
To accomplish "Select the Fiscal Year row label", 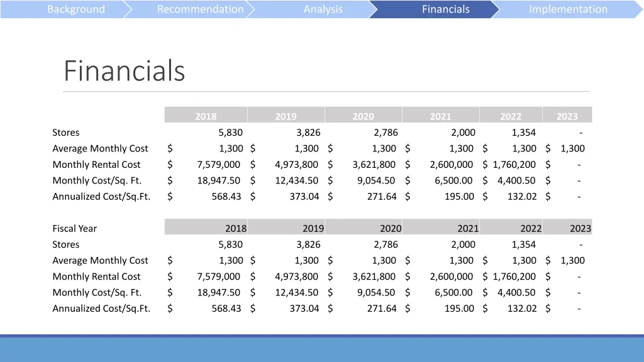I will pyautogui.click(x=74, y=229).
